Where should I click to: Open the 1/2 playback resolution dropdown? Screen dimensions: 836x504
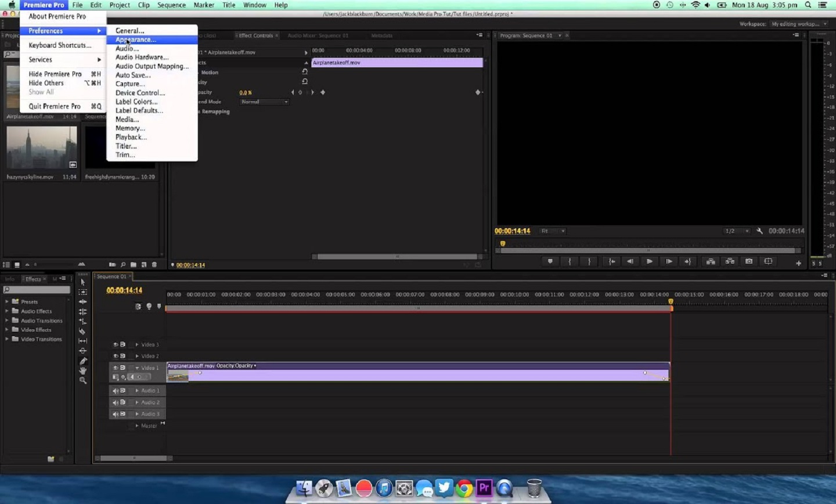[x=736, y=231]
